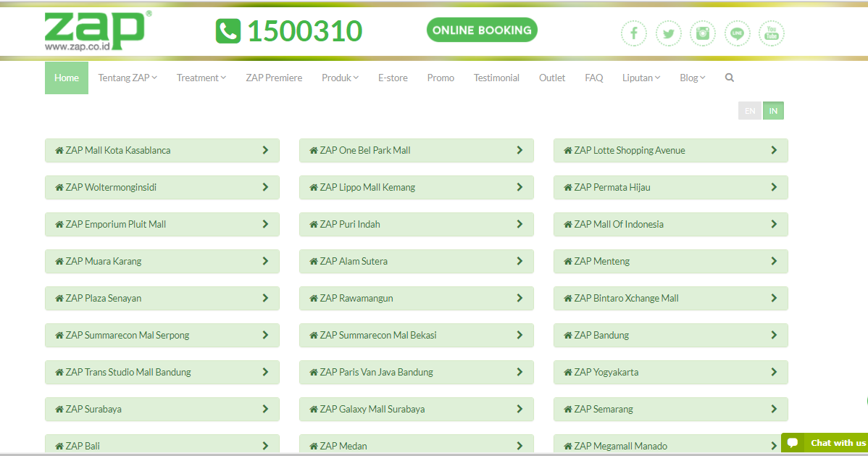Screen dimensions: 868x456
Task: Click home icon beside ZAP Bintaro Xchange Mall
Action: click(x=567, y=298)
